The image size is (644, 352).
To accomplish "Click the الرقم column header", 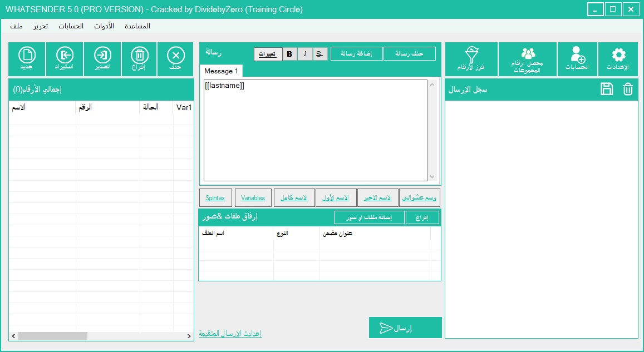I will click(108, 107).
